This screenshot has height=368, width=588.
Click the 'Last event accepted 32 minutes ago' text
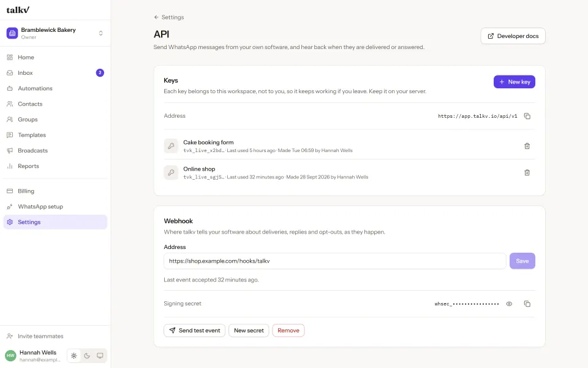pyautogui.click(x=211, y=280)
